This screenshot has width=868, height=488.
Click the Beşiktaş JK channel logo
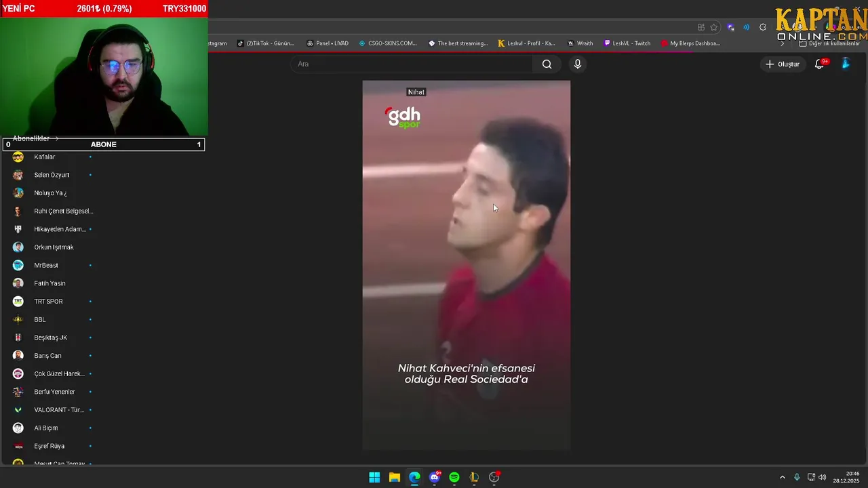[18, 338]
